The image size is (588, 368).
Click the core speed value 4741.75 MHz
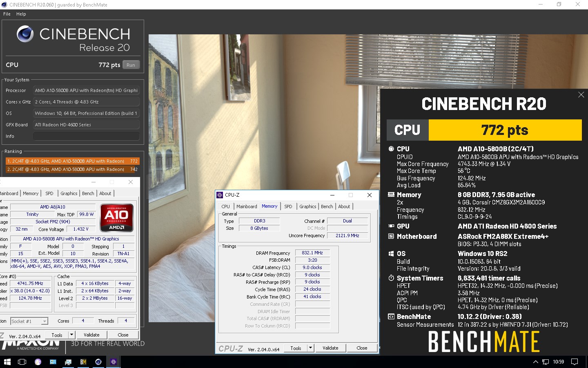[x=30, y=283]
